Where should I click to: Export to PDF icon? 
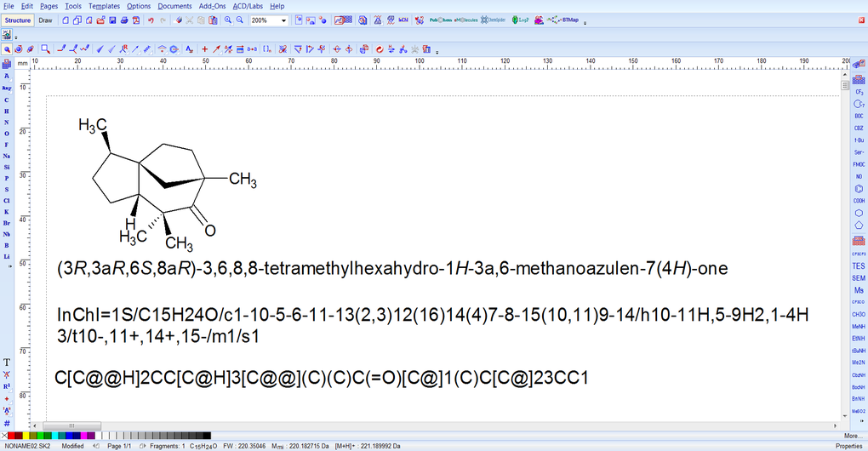pos(135,20)
